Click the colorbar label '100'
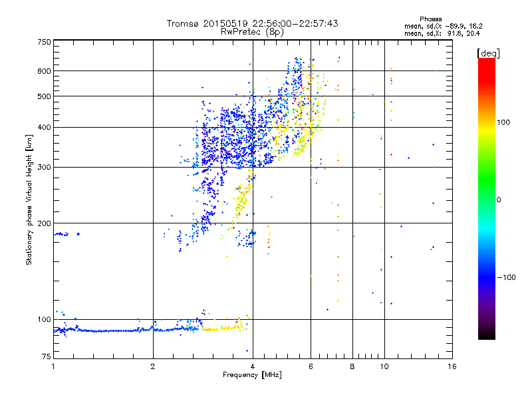Image resolution: width=532 pixels, height=399 pixels. point(503,122)
